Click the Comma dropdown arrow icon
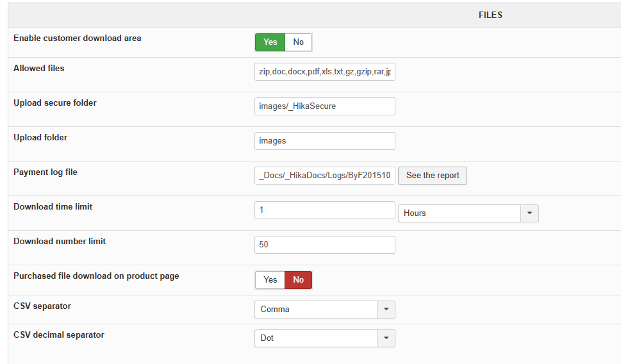621x364 pixels. pos(386,310)
